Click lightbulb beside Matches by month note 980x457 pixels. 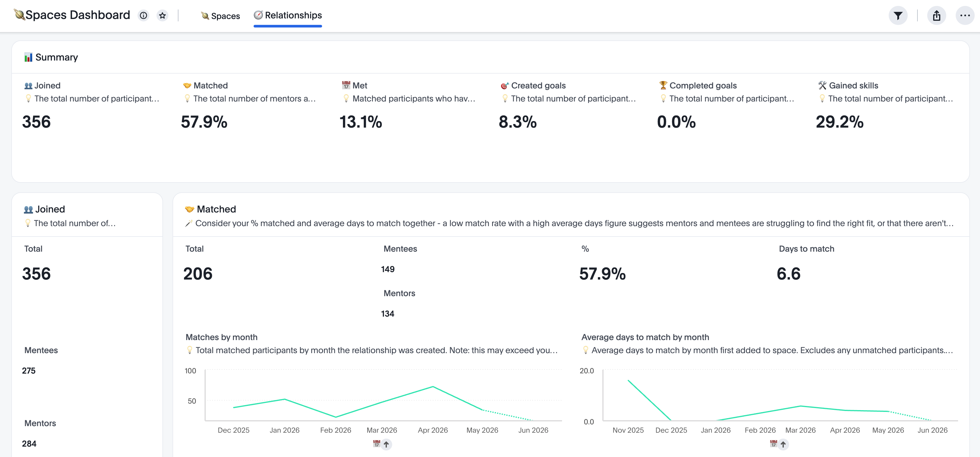[189, 350]
